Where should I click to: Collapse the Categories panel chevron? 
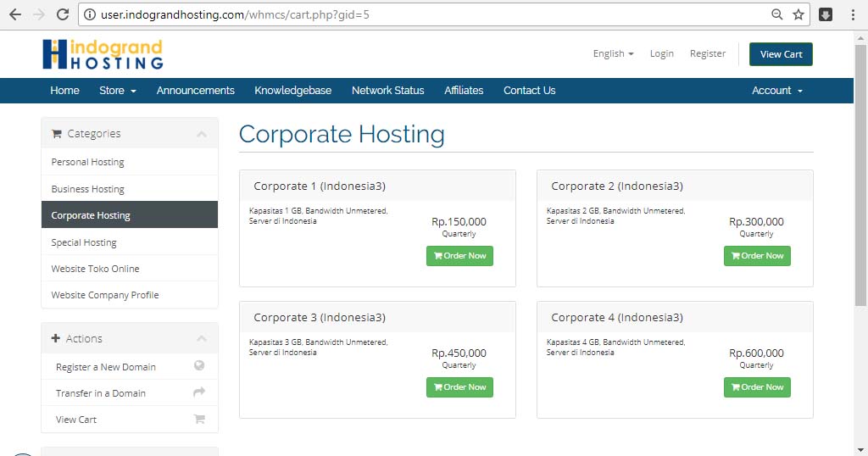[201, 134]
